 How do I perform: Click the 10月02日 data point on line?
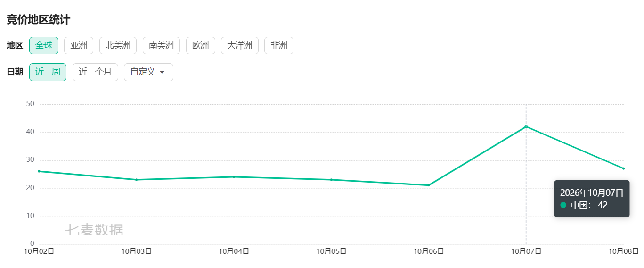coord(39,171)
